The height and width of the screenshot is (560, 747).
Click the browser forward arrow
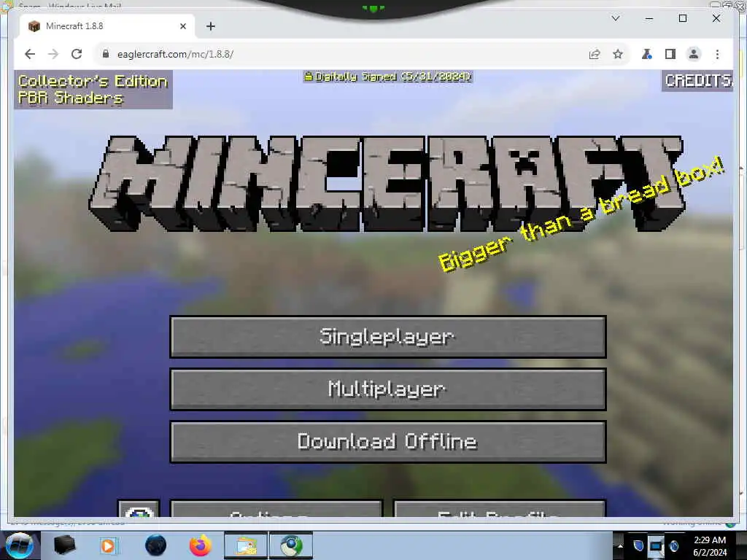(x=53, y=54)
